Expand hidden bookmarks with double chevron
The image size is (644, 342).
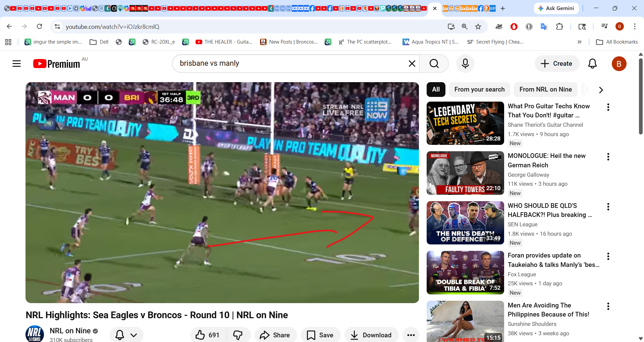pyautogui.click(x=579, y=42)
